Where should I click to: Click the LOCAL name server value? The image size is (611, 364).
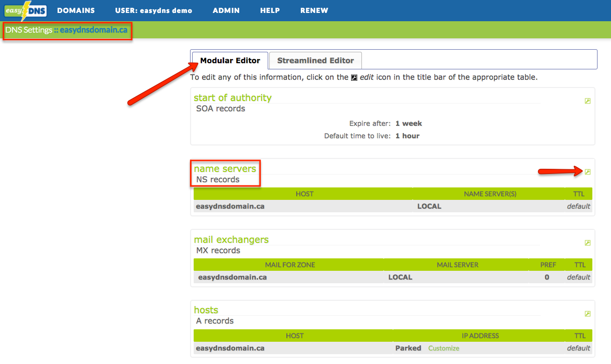coord(429,206)
